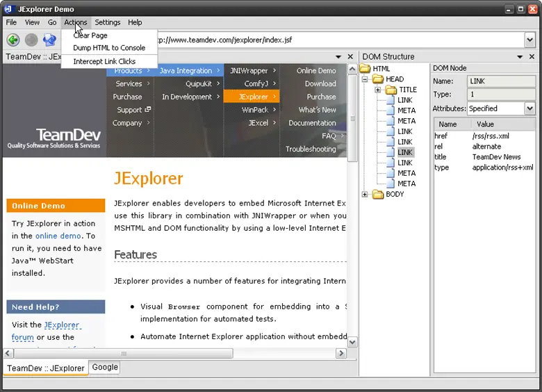542x392 pixels.
Task: Open the Help menu
Action: [135, 22]
